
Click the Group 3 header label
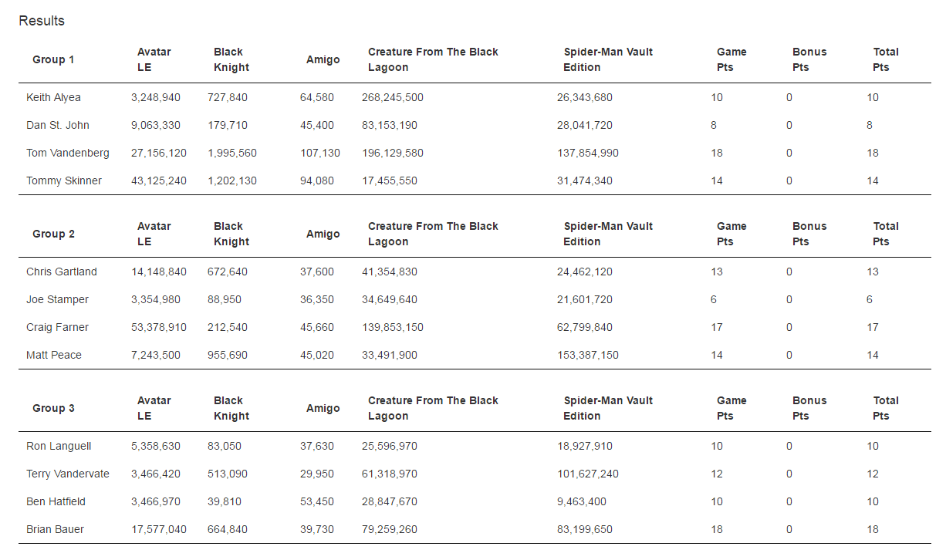pos(53,409)
